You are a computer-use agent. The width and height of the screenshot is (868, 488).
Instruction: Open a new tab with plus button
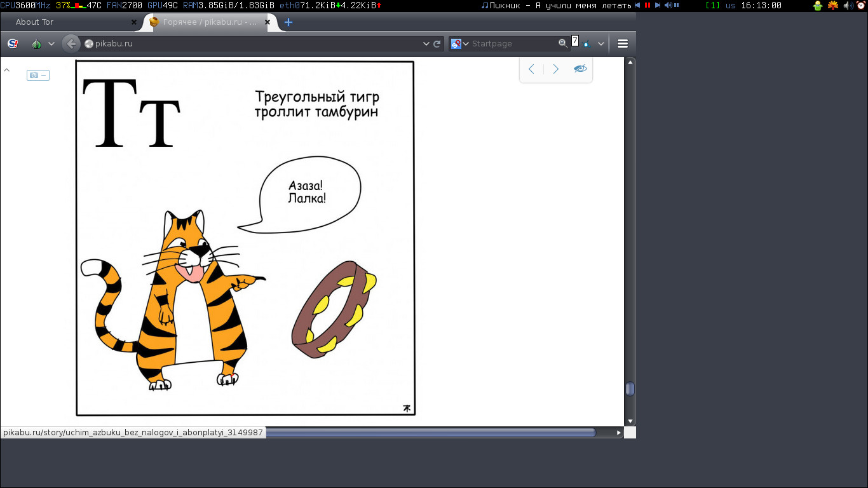click(x=288, y=22)
